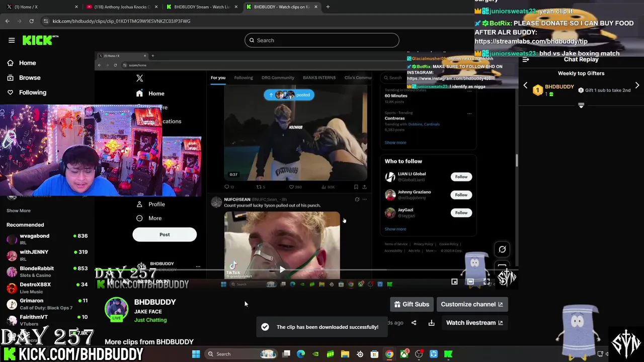Open Task View on taskbar
Screen dimensions: 644x362
pos(286,354)
